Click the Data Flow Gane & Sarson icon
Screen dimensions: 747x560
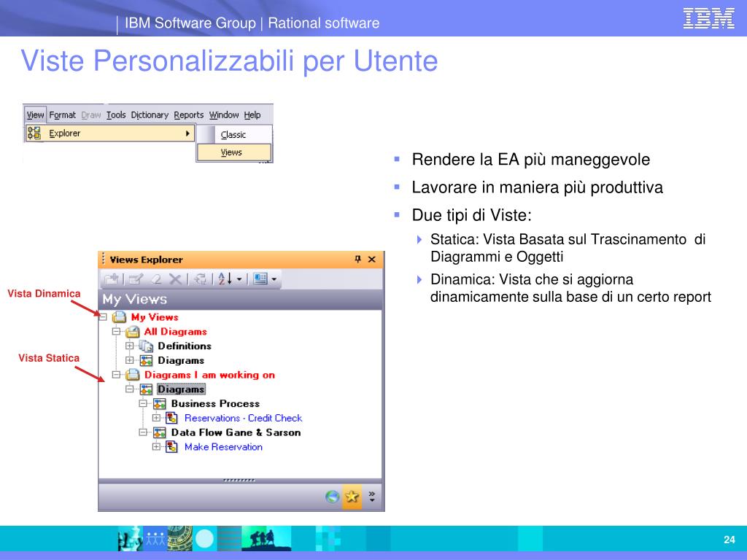160,432
